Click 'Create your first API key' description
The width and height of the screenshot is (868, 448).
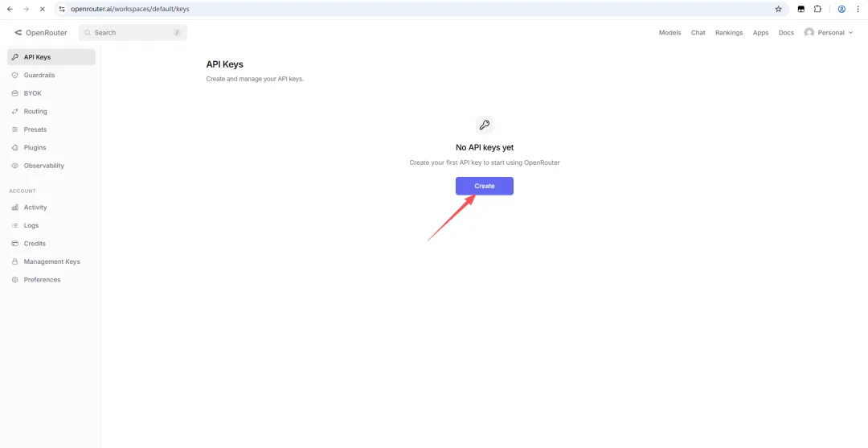[485, 162]
